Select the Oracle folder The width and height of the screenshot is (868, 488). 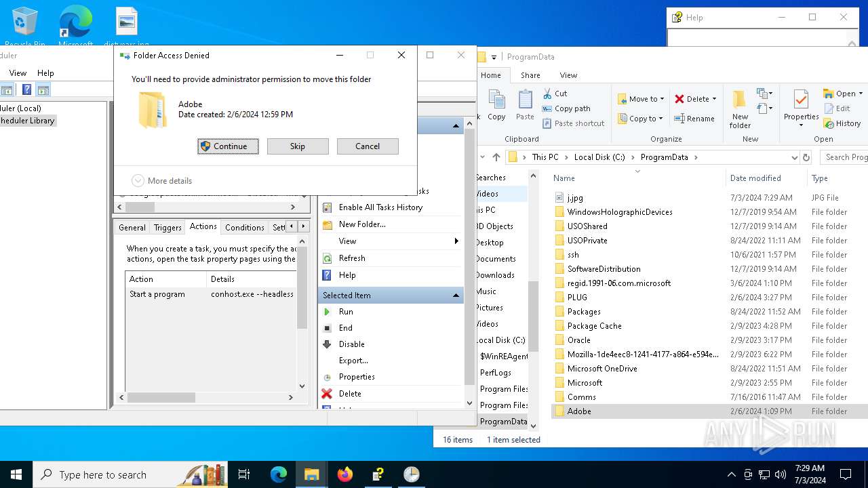pos(578,340)
